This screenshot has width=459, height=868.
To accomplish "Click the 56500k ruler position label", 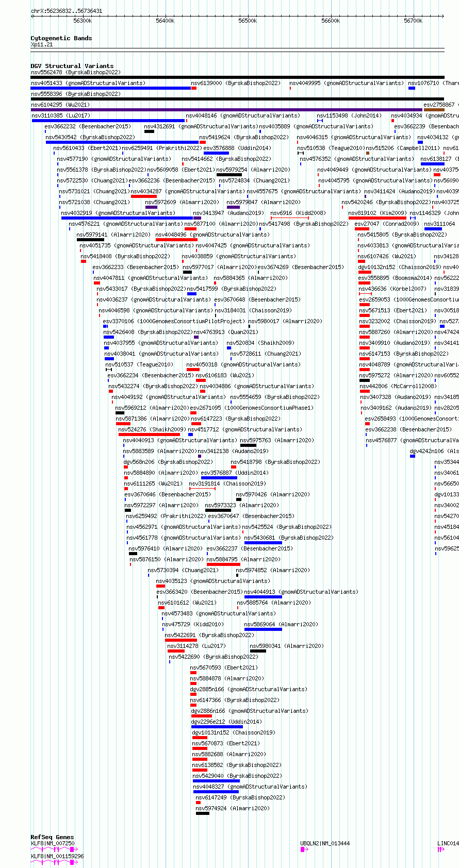I will (248, 21).
